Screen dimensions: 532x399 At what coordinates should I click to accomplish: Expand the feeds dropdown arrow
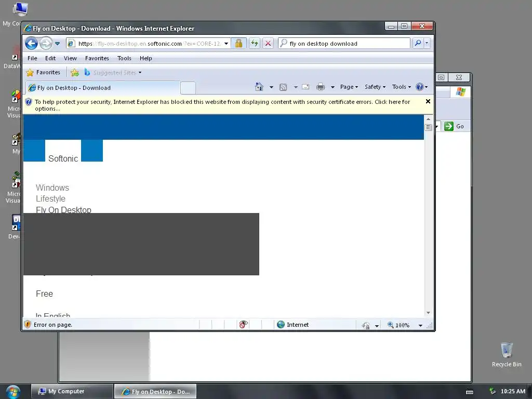pyautogui.click(x=296, y=87)
